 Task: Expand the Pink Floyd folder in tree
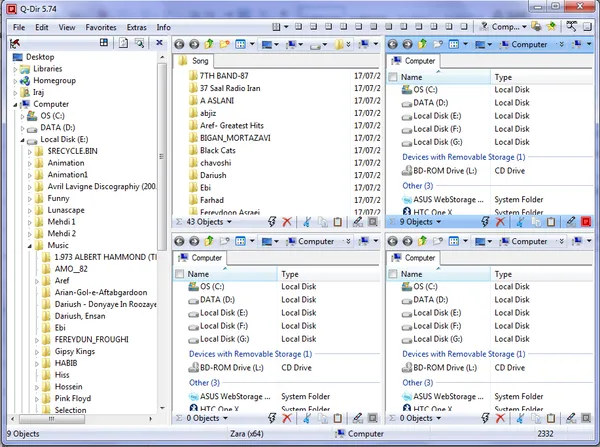pyautogui.click(x=37, y=399)
